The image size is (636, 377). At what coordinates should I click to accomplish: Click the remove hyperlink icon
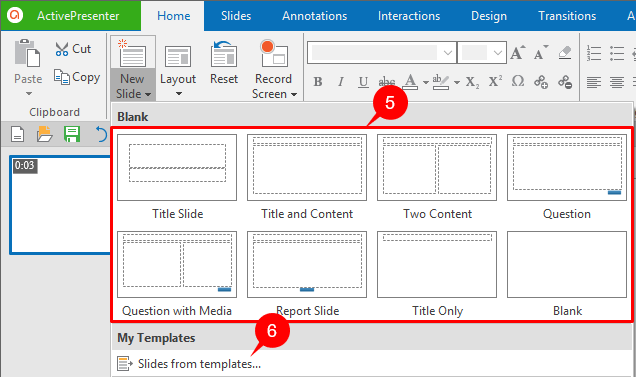[565, 82]
